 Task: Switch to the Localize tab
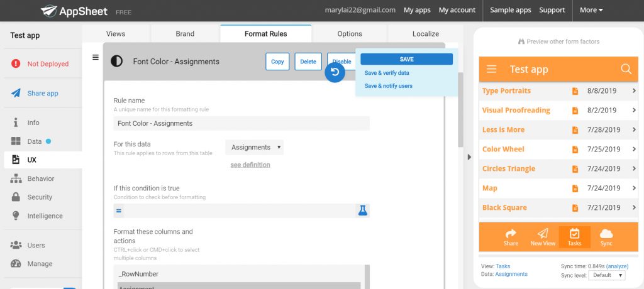pos(426,34)
